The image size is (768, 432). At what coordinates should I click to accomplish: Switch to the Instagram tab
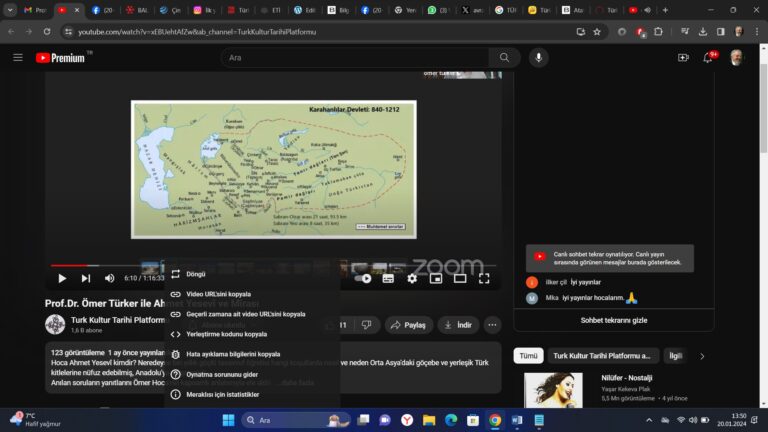click(204, 10)
